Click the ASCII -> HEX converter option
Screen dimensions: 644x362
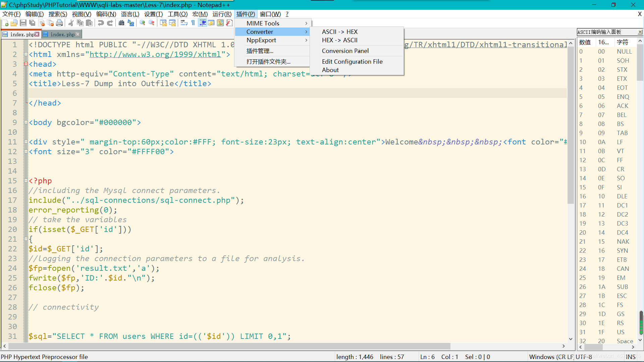tap(340, 32)
